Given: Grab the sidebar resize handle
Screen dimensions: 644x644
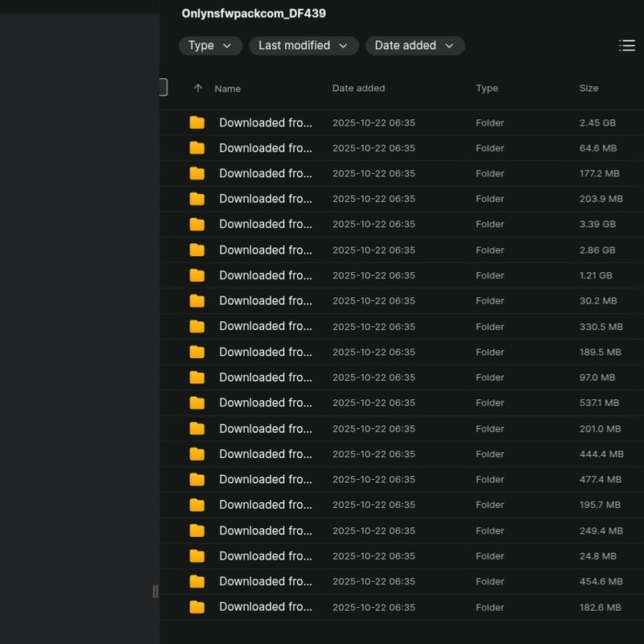Looking at the screenshot, I should [155, 591].
